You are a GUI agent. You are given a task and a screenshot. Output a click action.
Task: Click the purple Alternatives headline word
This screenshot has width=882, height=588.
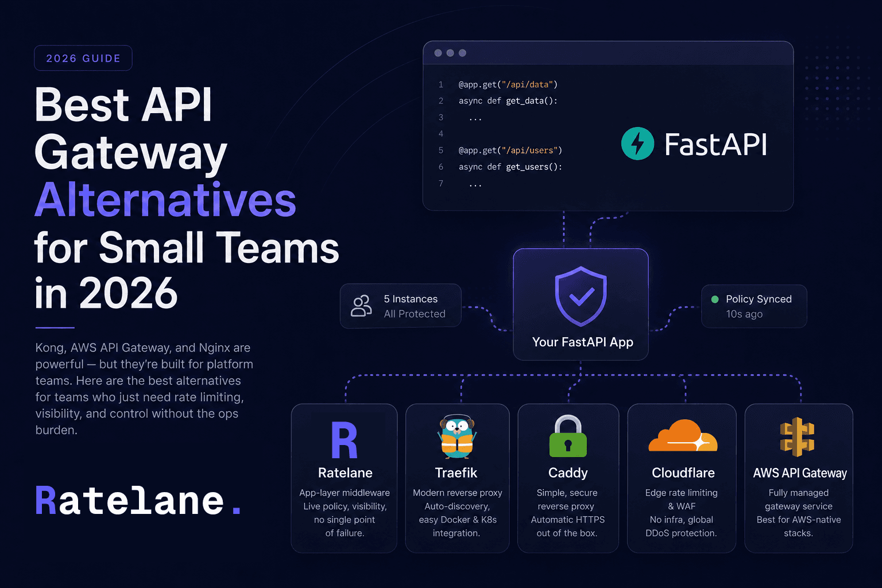click(x=165, y=200)
